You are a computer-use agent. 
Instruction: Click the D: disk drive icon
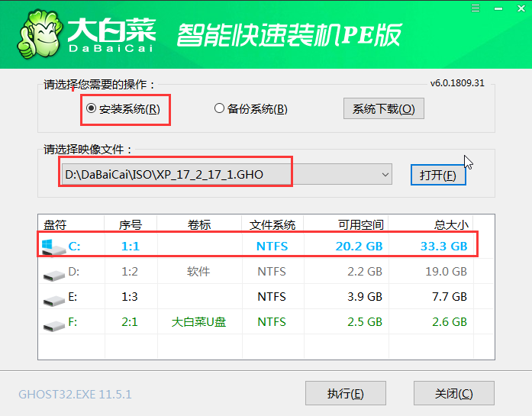point(54,272)
